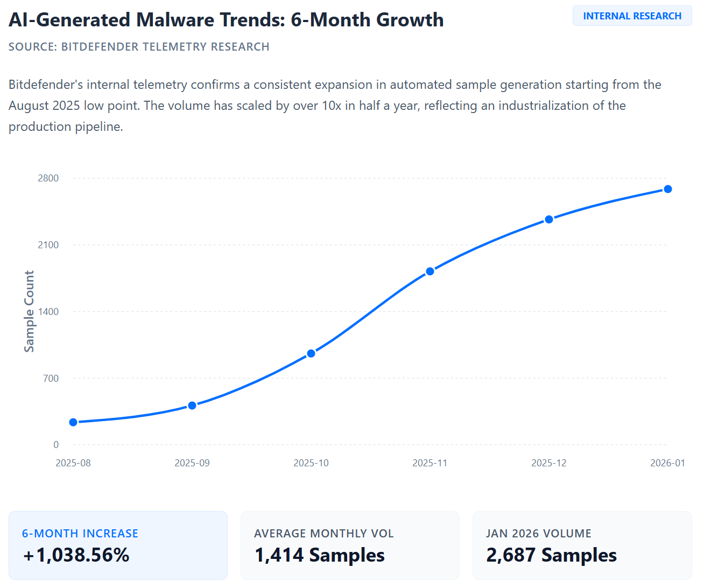This screenshot has height=588, width=704.
Task: Select the Jan 2026 Volume card
Action: pyautogui.click(x=582, y=545)
